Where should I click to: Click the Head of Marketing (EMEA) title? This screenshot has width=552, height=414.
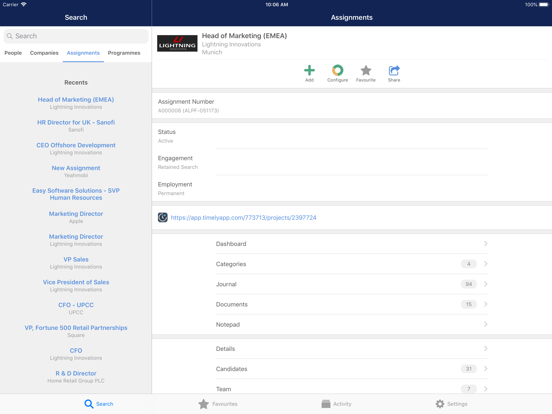pyautogui.click(x=244, y=36)
